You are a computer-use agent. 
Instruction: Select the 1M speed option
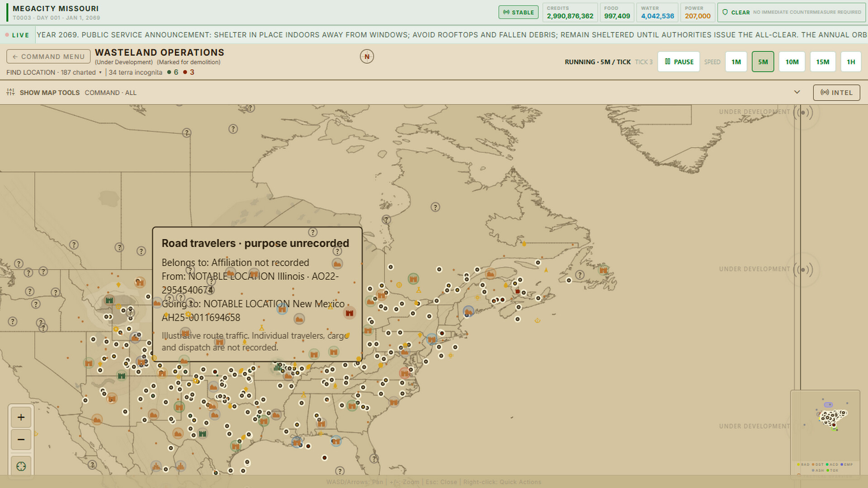coord(736,62)
